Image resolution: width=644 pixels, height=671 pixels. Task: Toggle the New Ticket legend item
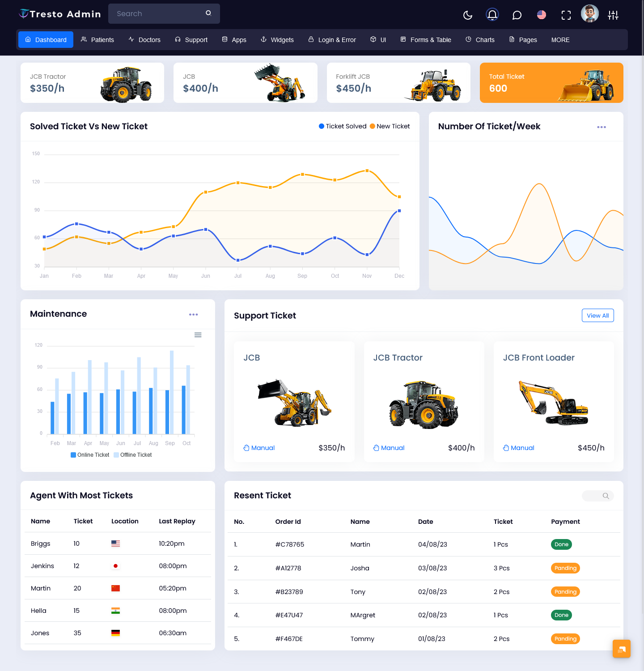tap(390, 126)
